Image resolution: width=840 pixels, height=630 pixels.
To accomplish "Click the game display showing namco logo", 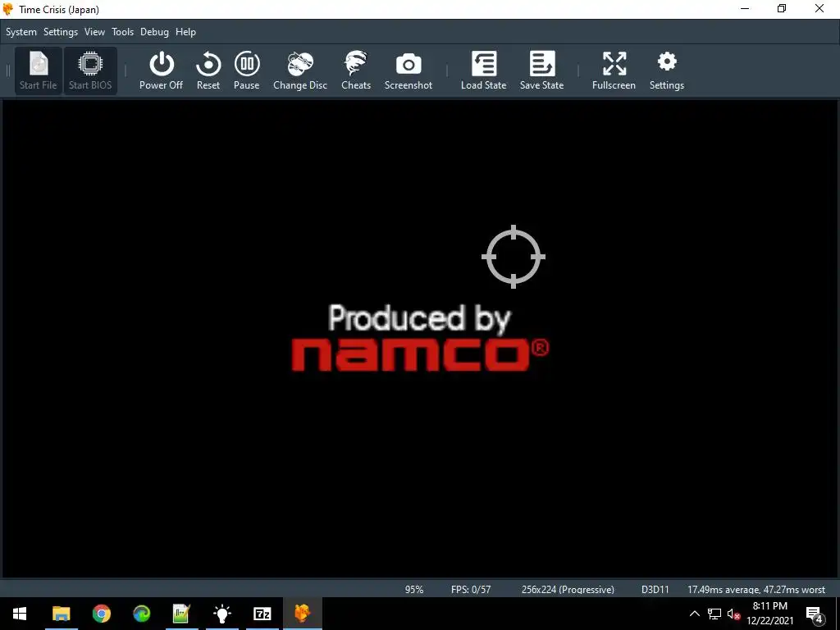I will pyautogui.click(x=420, y=339).
